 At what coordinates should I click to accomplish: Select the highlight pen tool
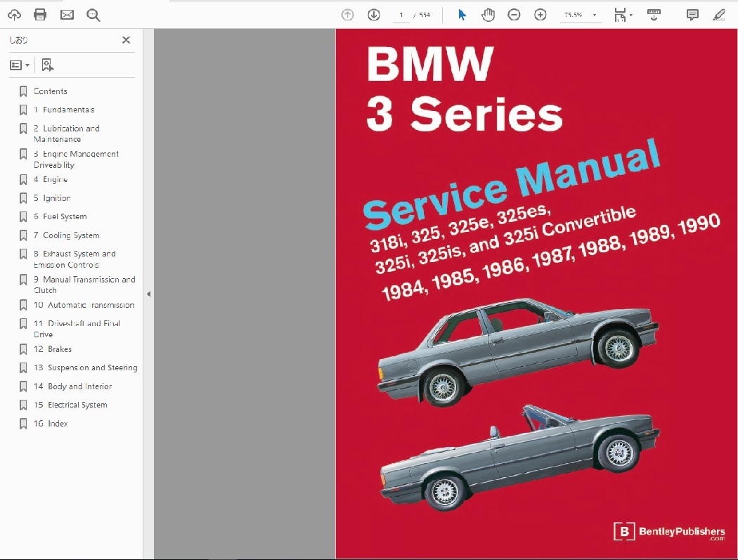(719, 15)
